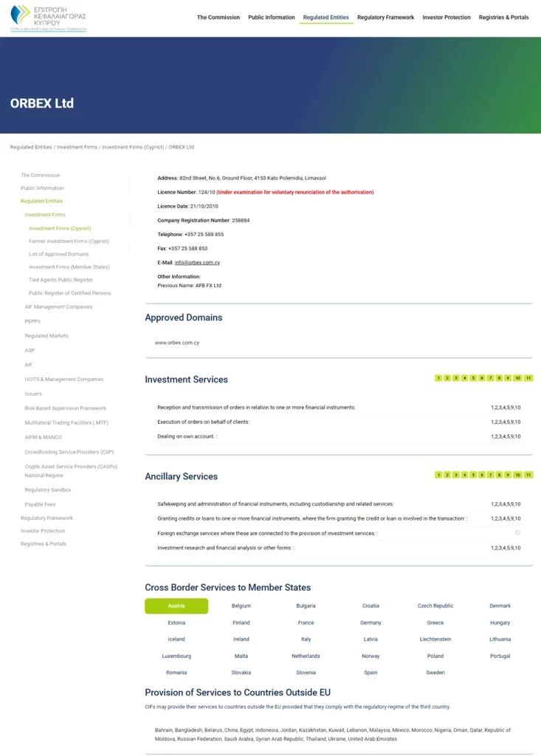541x756 pixels.
Task: Open Former Investment Firms (Cypriot) sidebar item
Action: tap(69, 241)
